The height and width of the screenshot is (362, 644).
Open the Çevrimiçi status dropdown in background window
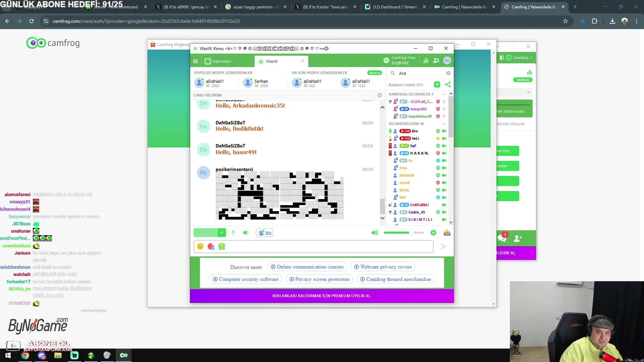520,58
